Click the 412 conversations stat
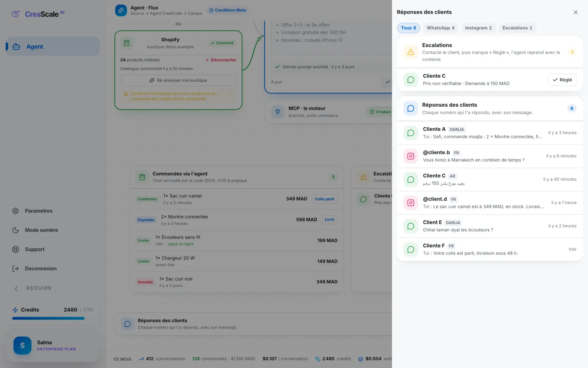The image size is (588, 368). pyautogui.click(x=162, y=359)
